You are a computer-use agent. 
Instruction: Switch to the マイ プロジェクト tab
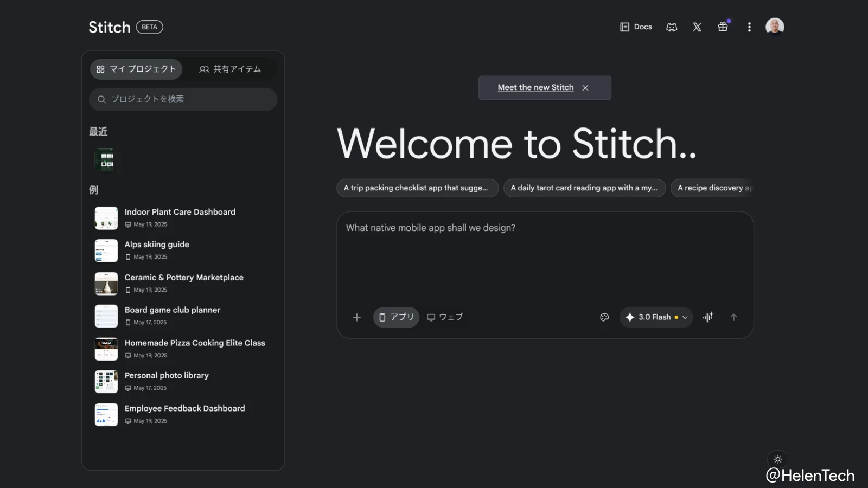coord(136,69)
